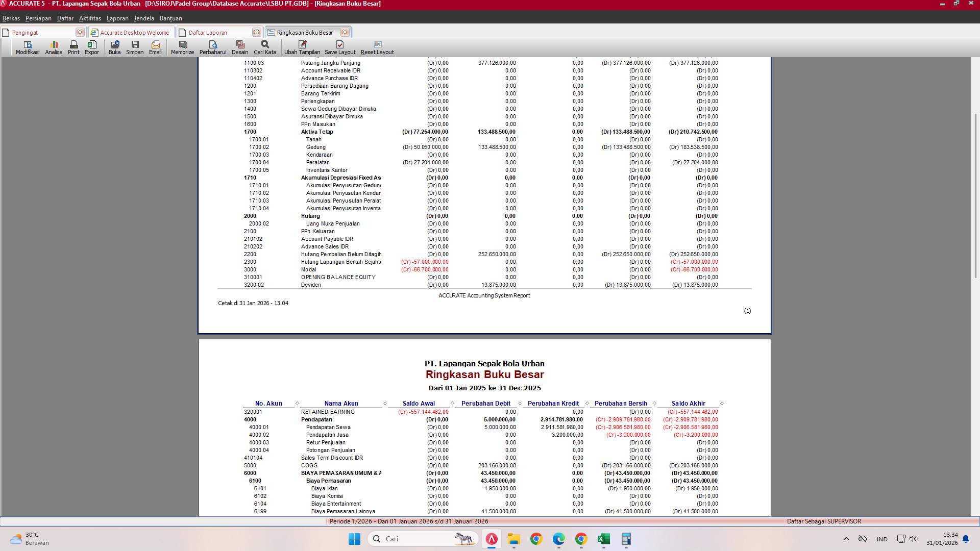Memorize the current report
The width and height of the screenshot is (980, 551).
coord(182,47)
